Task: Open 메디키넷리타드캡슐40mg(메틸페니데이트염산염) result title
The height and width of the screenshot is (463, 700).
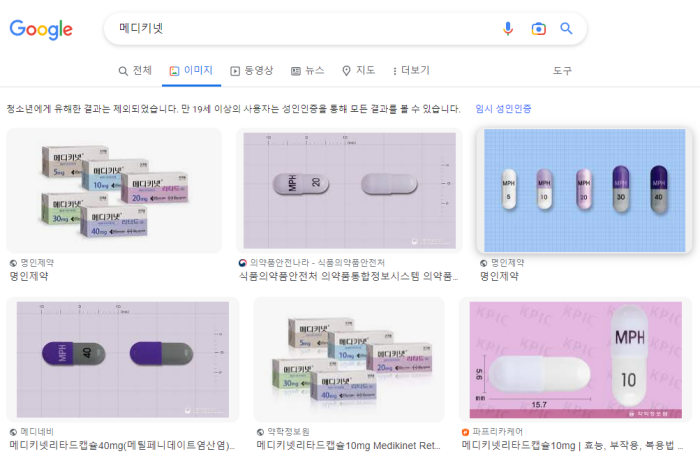Action: coord(122,445)
